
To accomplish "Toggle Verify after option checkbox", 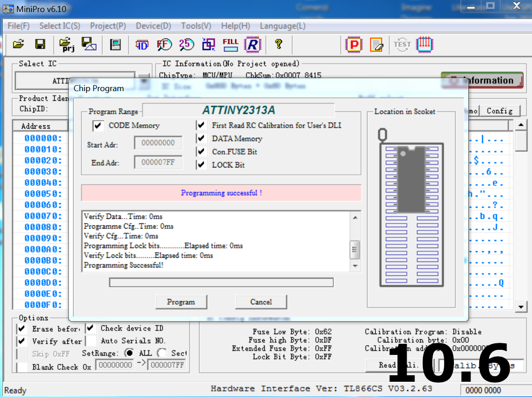I will [22, 341].
